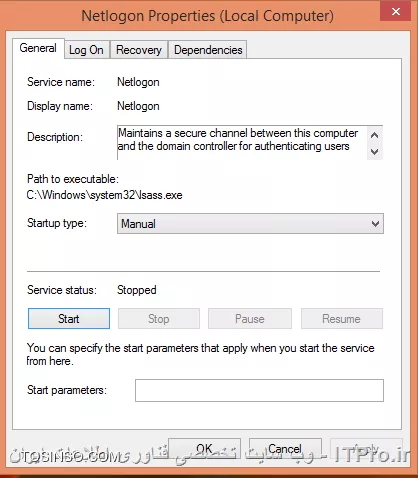Click the Apply button
This screenshot has height=478, width=418.
366,449
